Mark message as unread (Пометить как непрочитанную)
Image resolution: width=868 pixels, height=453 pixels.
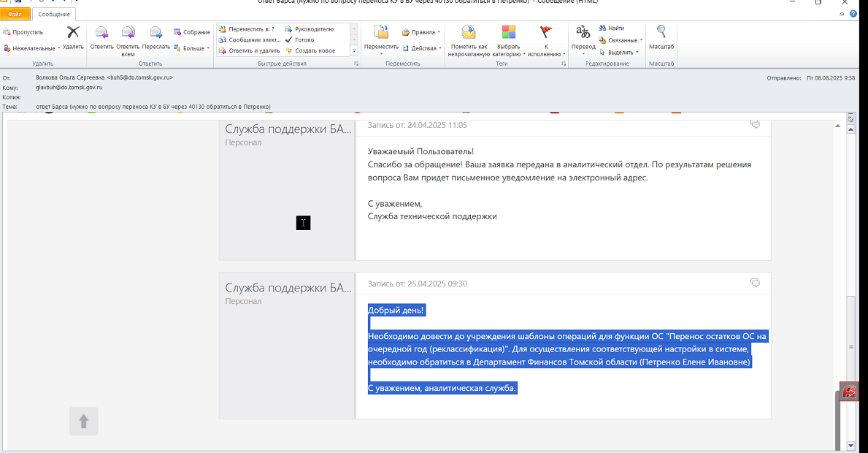[469, 33]
